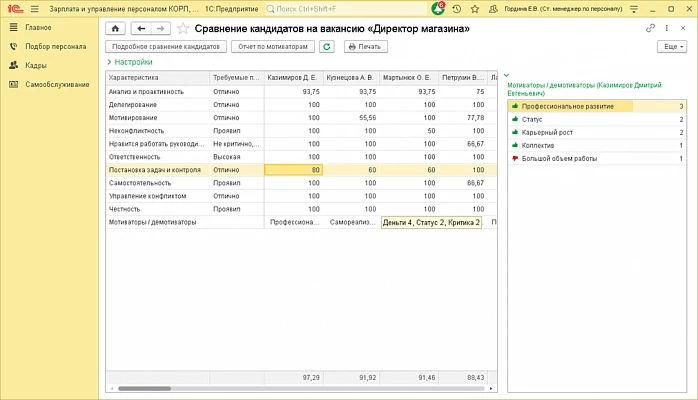This screenshot has width=698, height=400.
Task: Open the 1C main menu hamburger icon
Action: [x=35, y=9]
